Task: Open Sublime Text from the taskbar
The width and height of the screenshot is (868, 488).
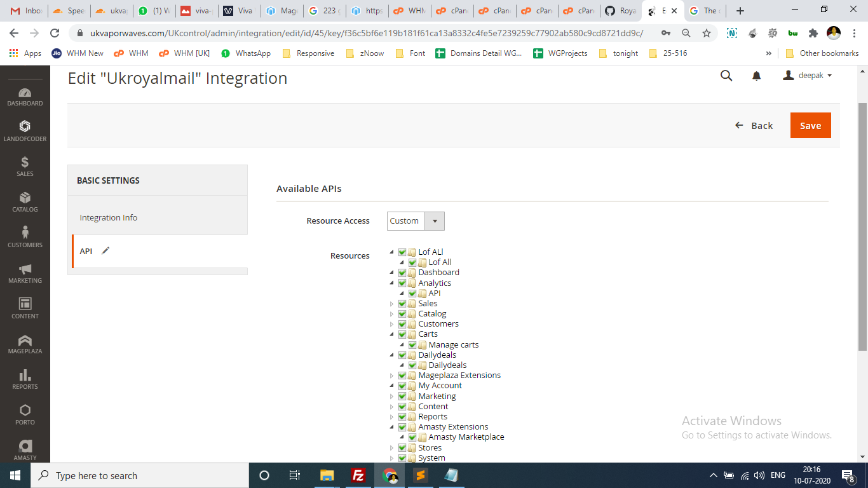Action: pyautogui.click(x=419, y=475)
